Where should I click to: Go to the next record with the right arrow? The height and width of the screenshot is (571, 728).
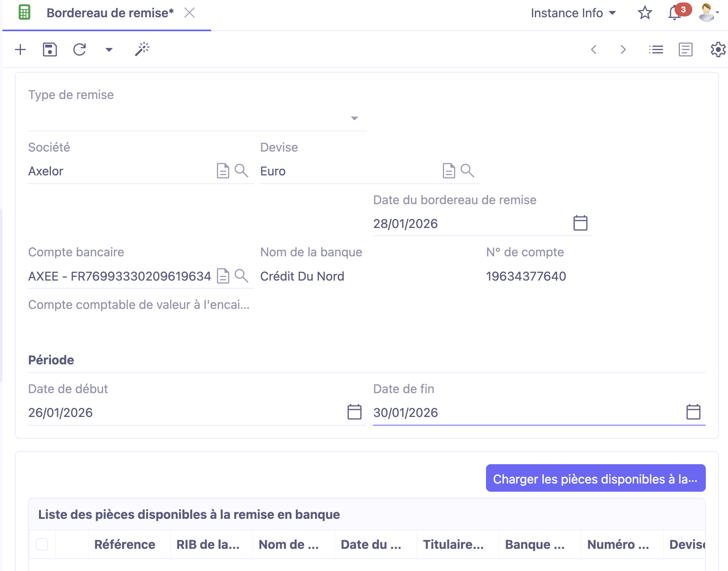pyautogui.click(x=623, y=49)
